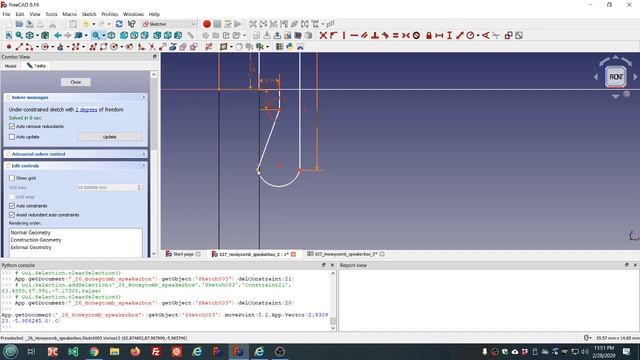This screenshot has height=360, width=640.
Task: Apply the horizontal constraint tool
Action: [x=354, y=36]
